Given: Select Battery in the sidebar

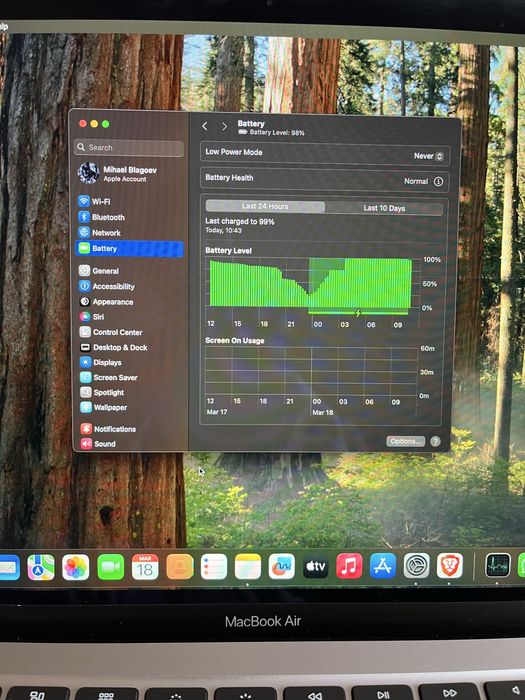Looking at the screenshot, I should (129, 249).
